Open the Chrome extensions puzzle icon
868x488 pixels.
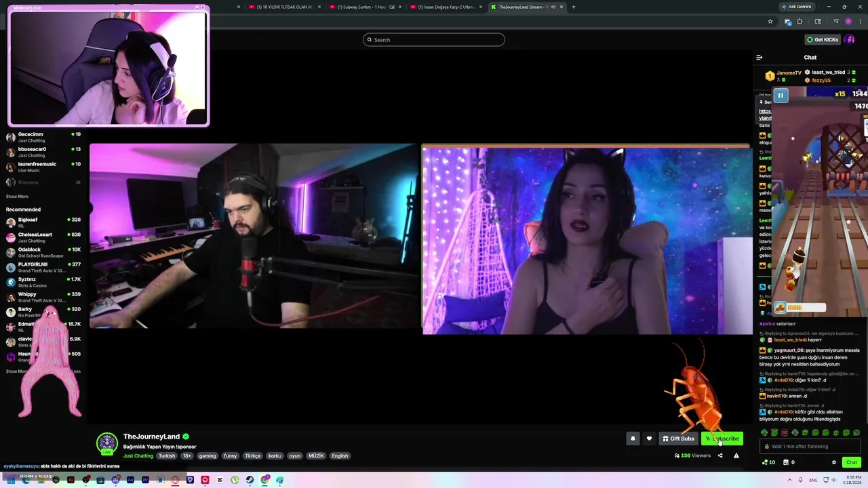pyautogui.click(x=800, y=22)
